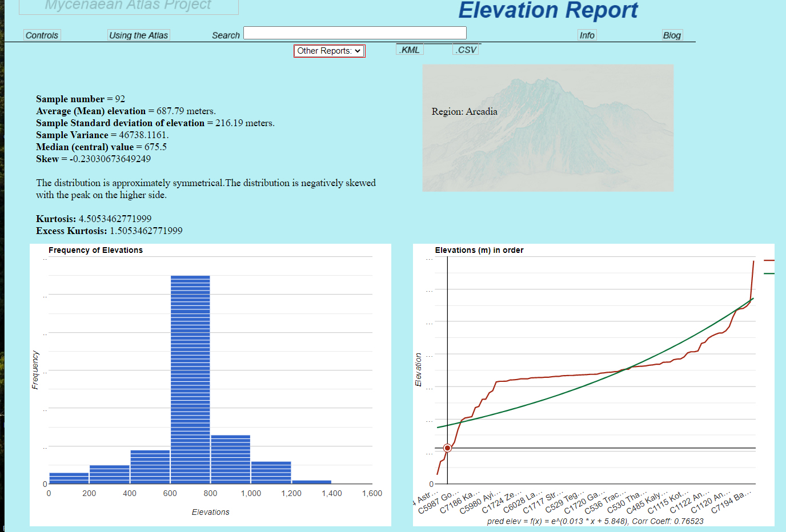Viewport: 786px width, 532px height.
Task: Download the .CSV export
Action: [466, 50]
